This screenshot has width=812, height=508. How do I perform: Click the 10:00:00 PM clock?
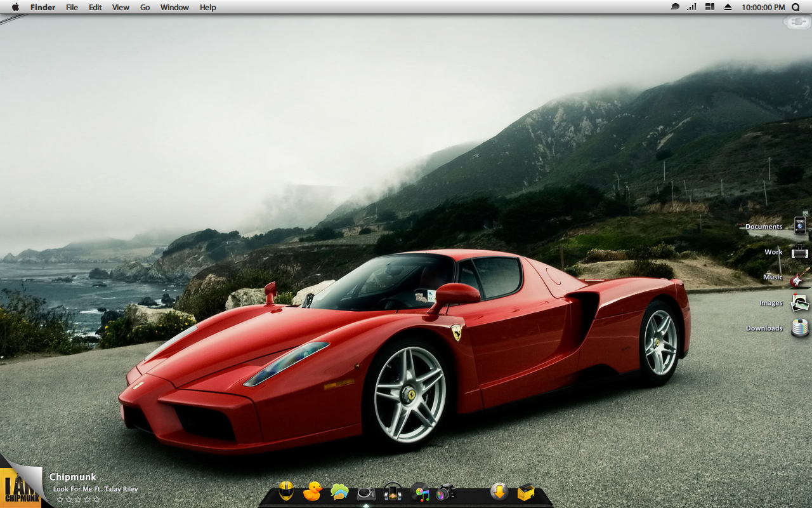point(763,8)
